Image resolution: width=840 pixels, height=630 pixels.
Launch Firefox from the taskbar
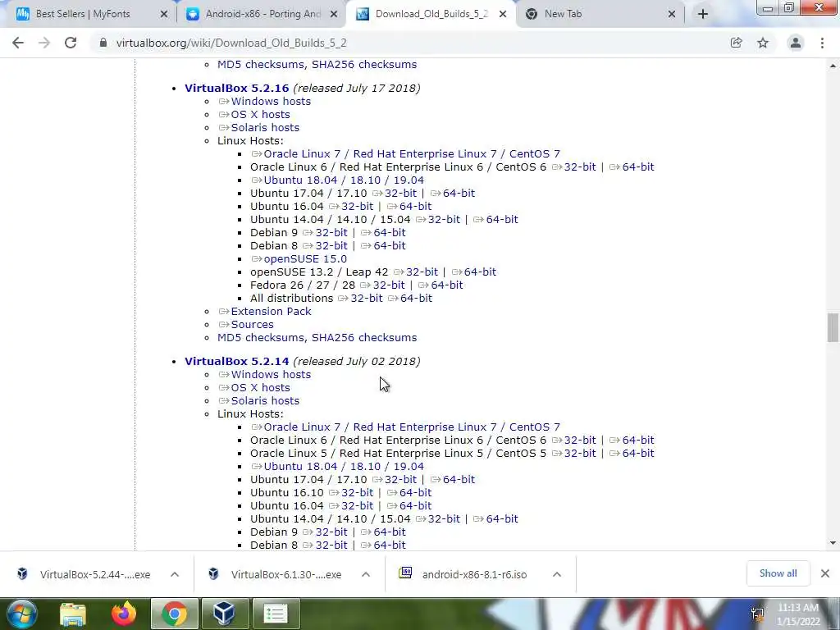[x=124, y=614]
